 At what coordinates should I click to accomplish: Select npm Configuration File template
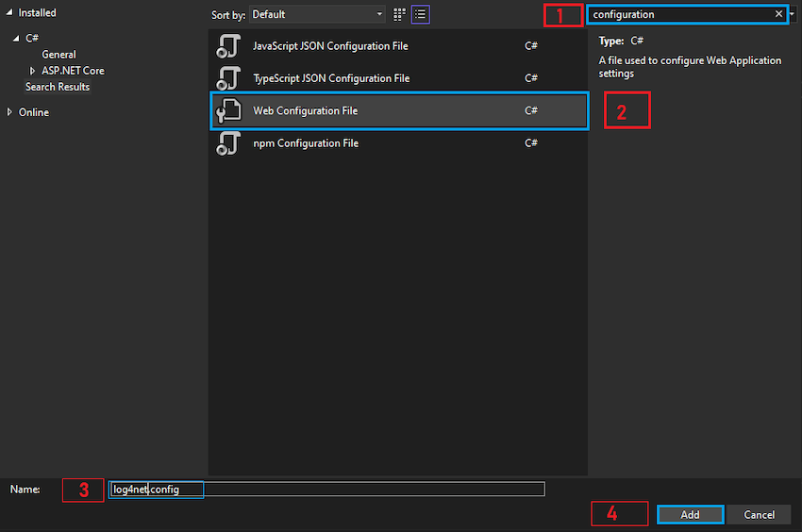pos(399,143)
